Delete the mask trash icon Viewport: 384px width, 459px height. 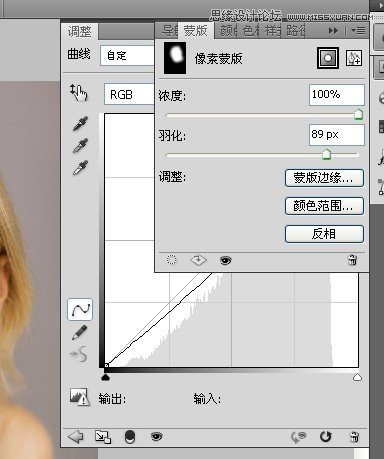352,260
